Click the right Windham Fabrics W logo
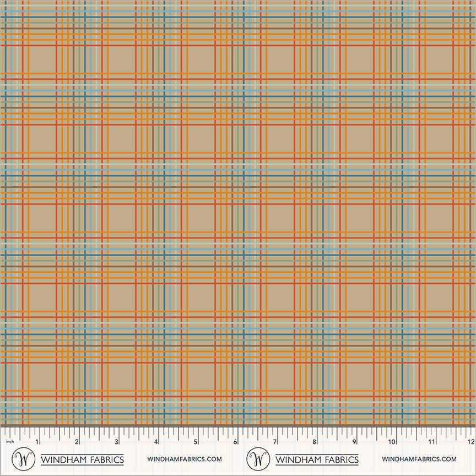 coord(258,459)
